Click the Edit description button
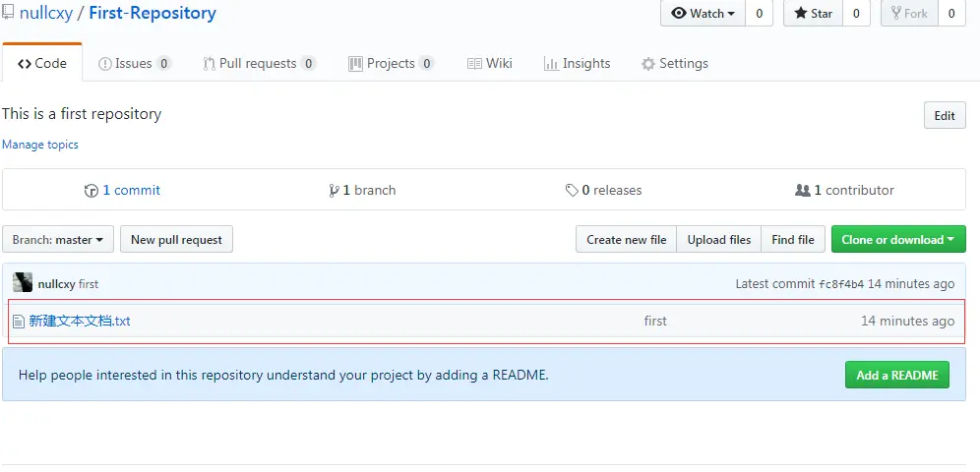 coord(945,115)
